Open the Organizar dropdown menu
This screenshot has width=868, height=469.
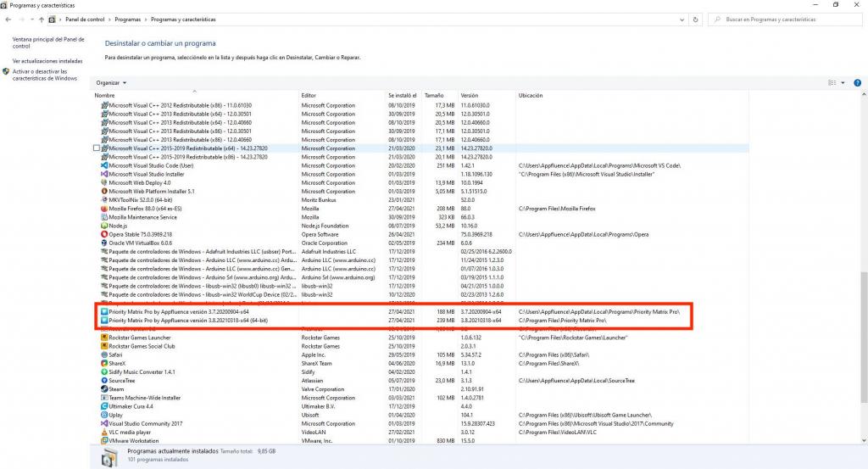[111, 83]
